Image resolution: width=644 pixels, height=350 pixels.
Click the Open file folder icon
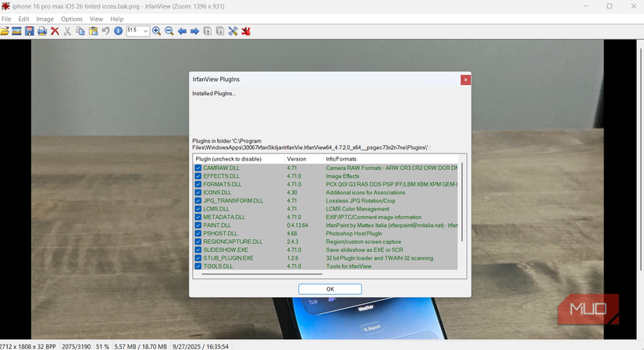[5, 31]
